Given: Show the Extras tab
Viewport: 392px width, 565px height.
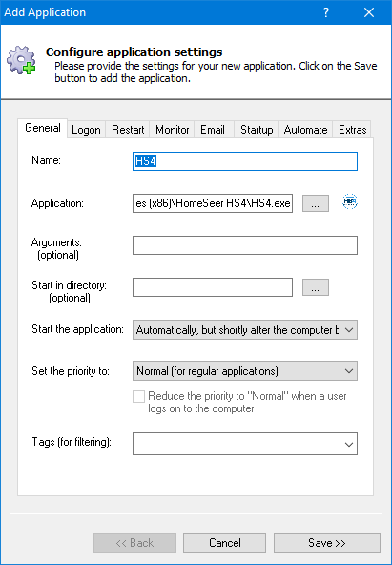Looking at the screenshot, I should [x=352, y=130].
